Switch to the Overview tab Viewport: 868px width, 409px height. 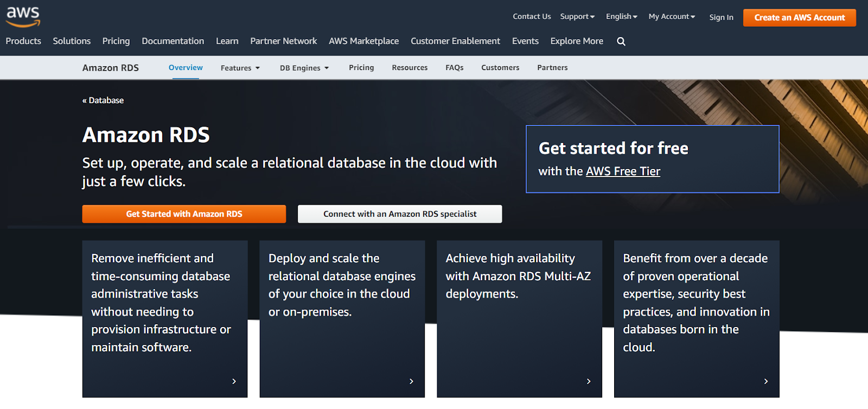(x=186, y=68)
